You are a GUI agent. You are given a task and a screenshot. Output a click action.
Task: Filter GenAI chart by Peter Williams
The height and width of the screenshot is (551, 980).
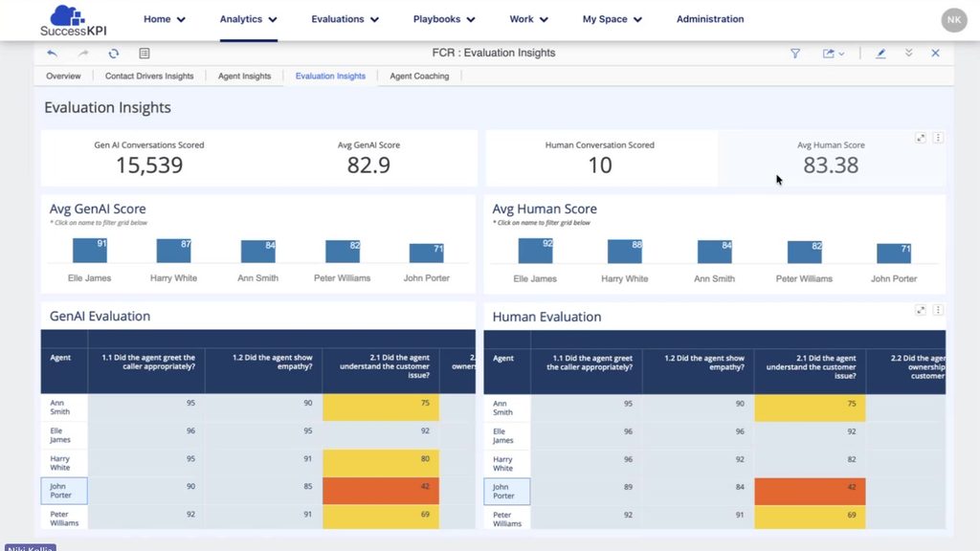(342, 278)
